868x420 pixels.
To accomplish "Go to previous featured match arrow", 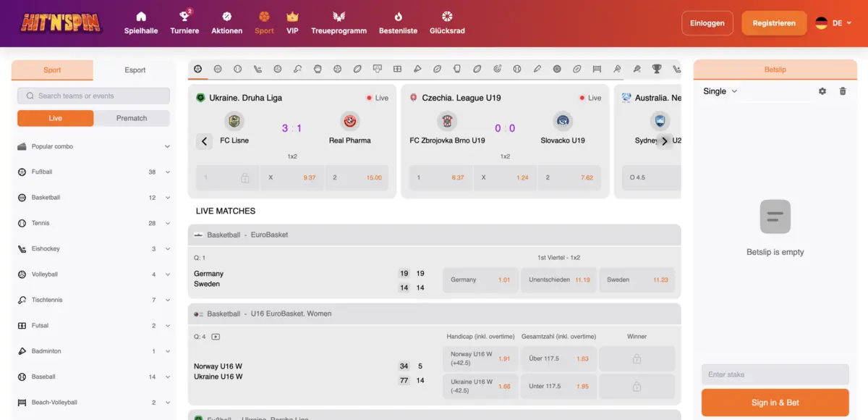I will coord(204,141).
